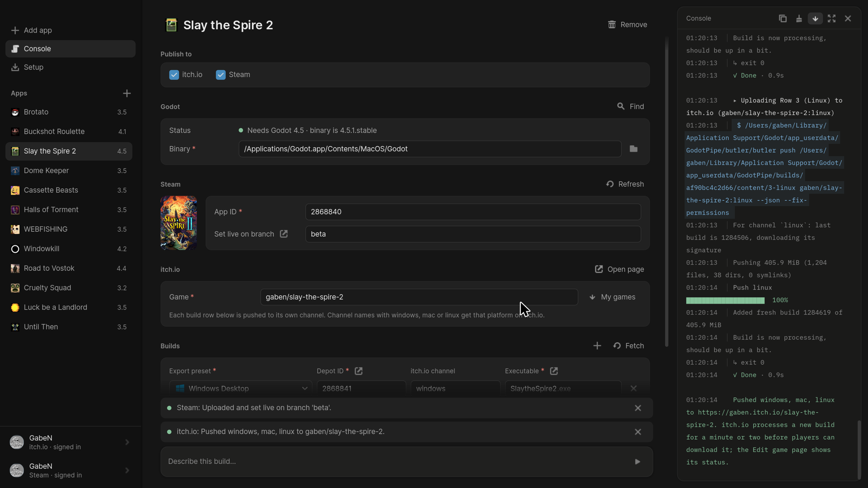Select Brotato in the apps list
Viewport: 868px width, 488px height.
69,112
